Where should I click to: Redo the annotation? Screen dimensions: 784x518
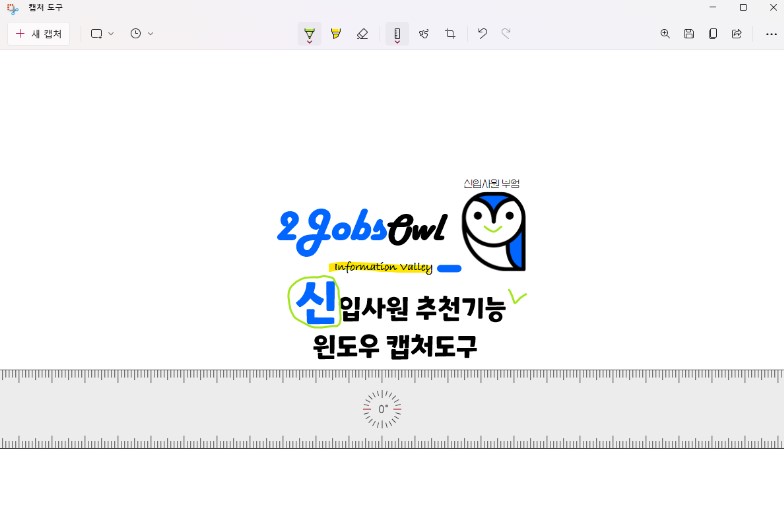point(506,34)
